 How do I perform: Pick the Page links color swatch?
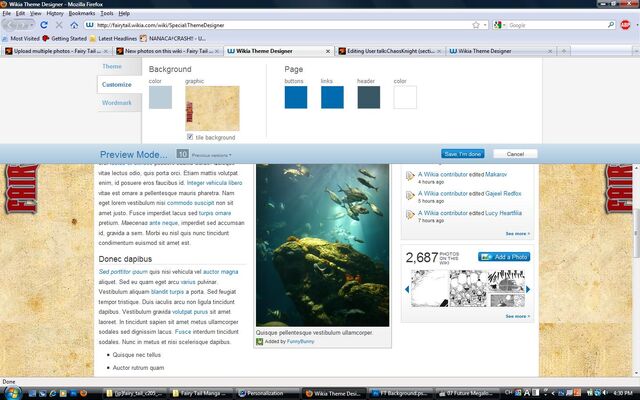click(332, 97)
